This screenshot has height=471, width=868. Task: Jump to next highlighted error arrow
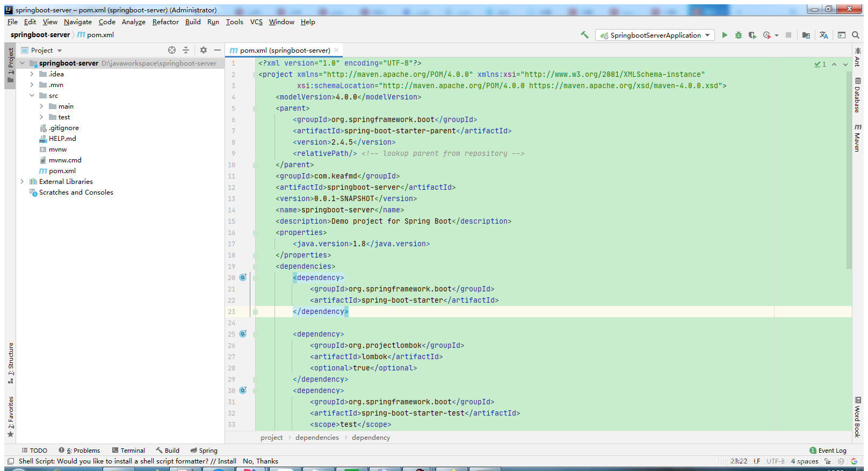click(845, 64)
